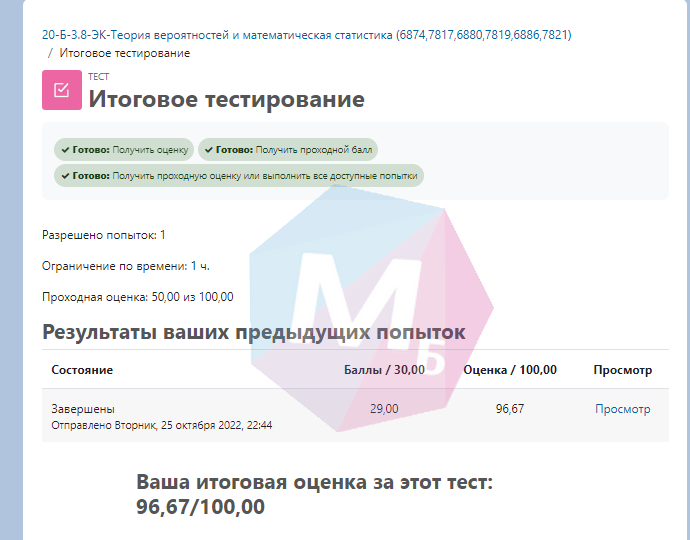This screenshot has height=540, width=690.
Task: Open the Теория вероятностей course breadcrumb link
Action: click(306, 35)
